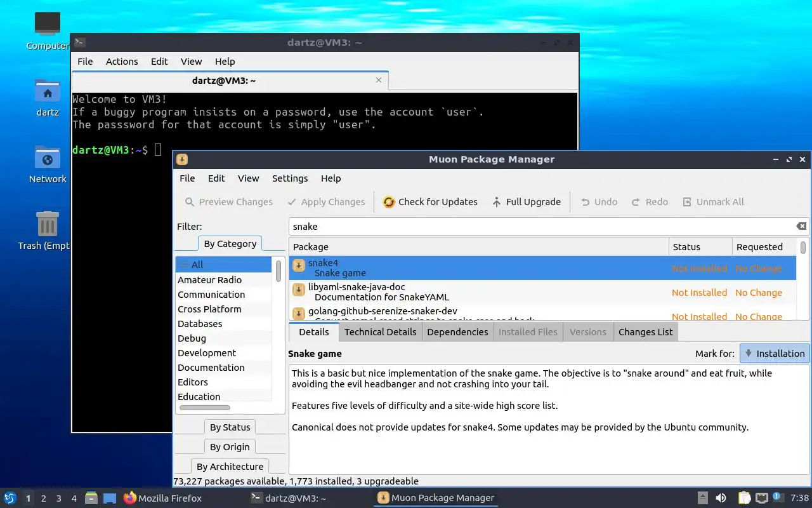Select the Editors category
The width and height of the screenshot is (812, 508).
[223, 382]
